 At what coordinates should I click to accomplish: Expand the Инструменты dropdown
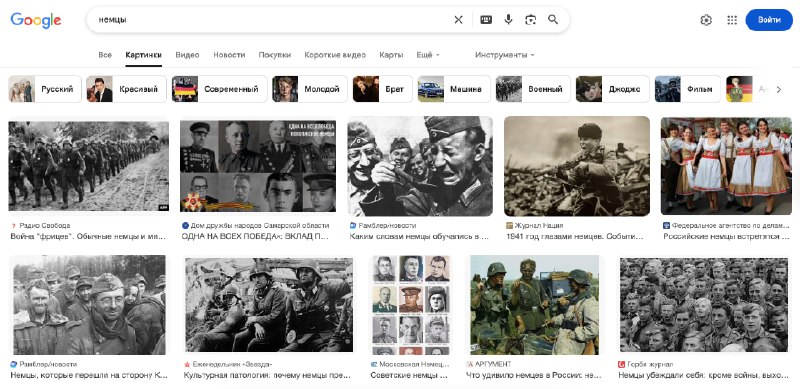[505, 55]
